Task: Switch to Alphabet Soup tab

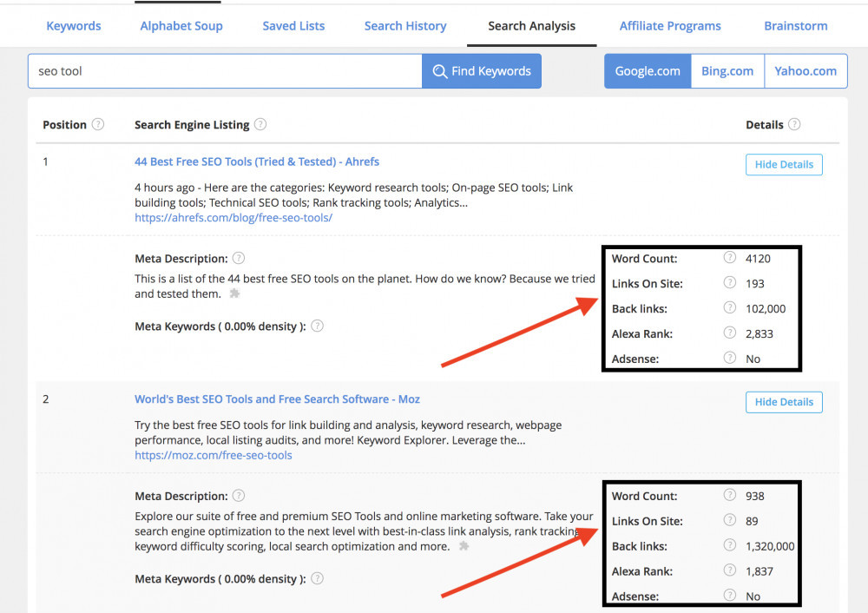Action: coord(181,26)
